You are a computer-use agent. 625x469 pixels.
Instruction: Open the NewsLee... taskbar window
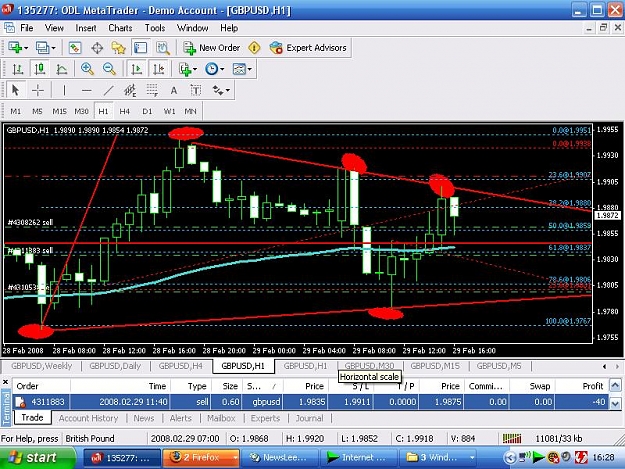point(279,458)
